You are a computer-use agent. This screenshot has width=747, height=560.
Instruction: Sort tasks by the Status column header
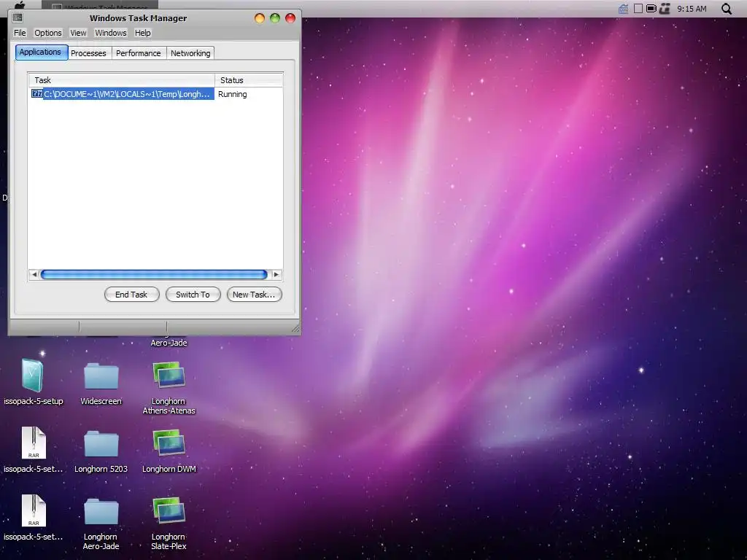click(x=249, y=80)
